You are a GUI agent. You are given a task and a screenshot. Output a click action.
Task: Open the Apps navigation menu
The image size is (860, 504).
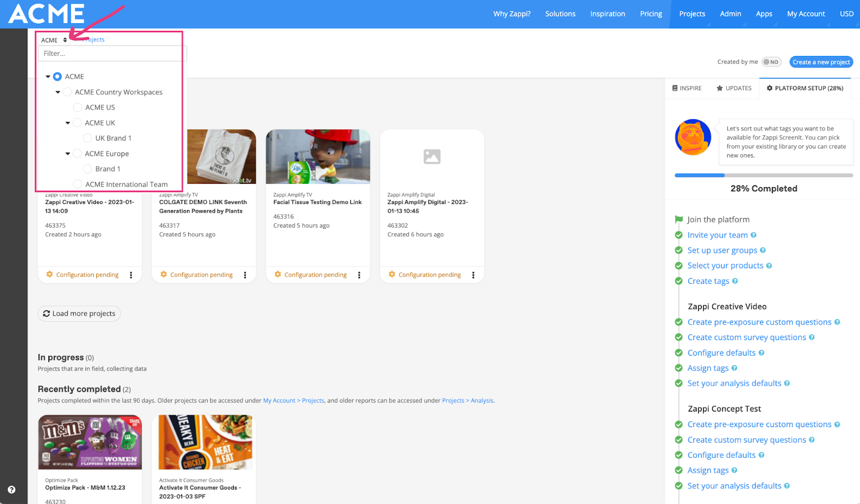(x=764, y=14)
